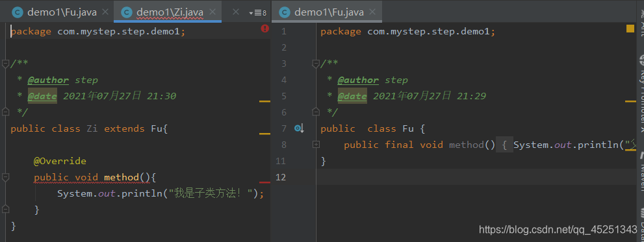Click line number 11 in the gutter
The width and height of the screenshot is (644, 242).
281,161
